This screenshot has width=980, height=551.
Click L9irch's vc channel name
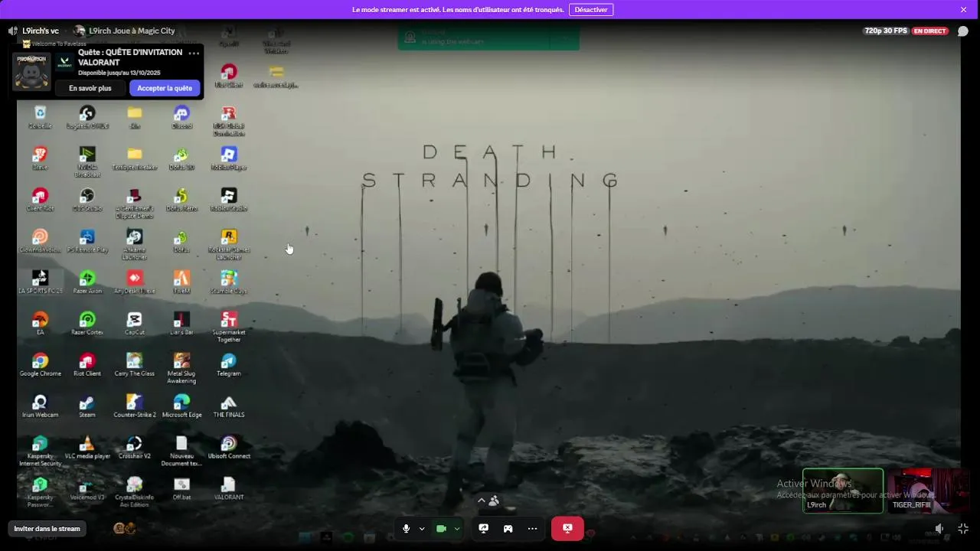[41, 31]
